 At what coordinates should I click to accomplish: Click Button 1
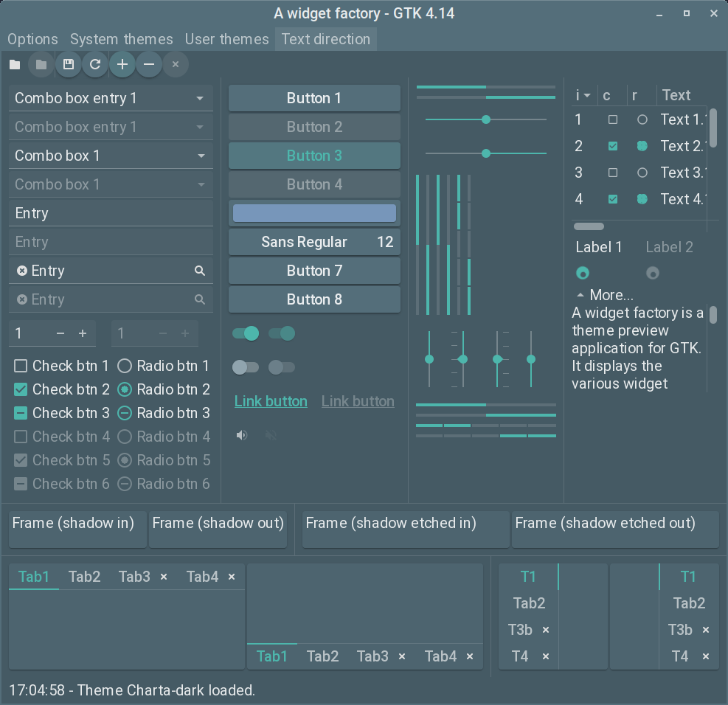coord(314,98)
